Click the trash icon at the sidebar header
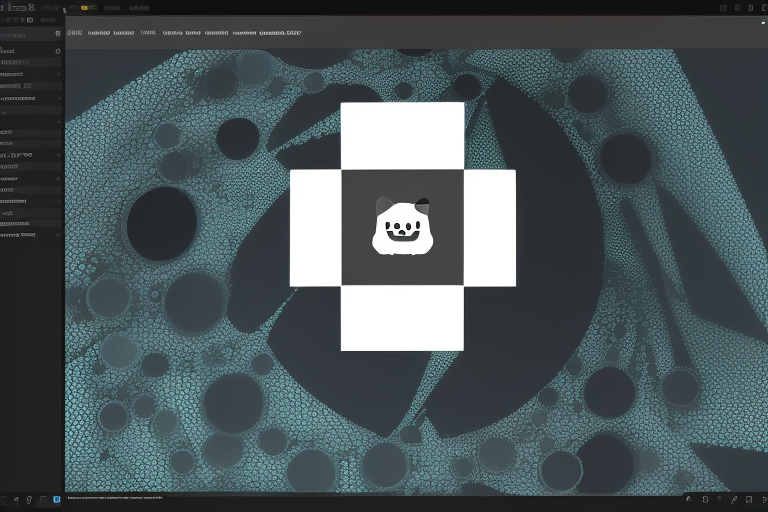The height and width of the screenshot is (512, 768). pos(57,33)
